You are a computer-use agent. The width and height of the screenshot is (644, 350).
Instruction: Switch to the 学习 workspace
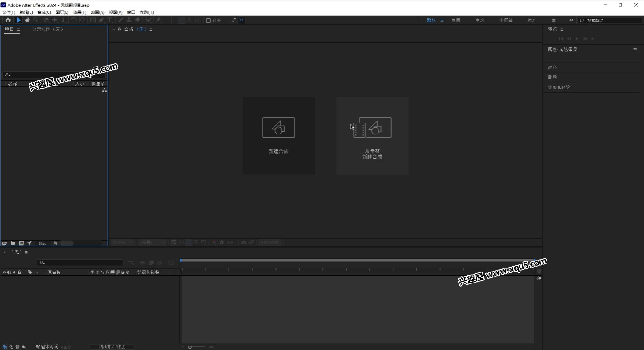point(479,20)
